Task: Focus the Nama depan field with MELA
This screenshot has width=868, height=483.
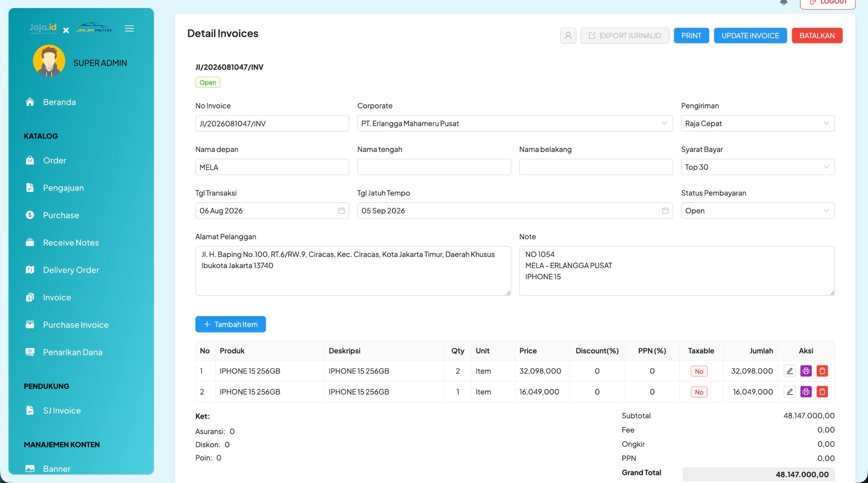Action: pos(272,167)
